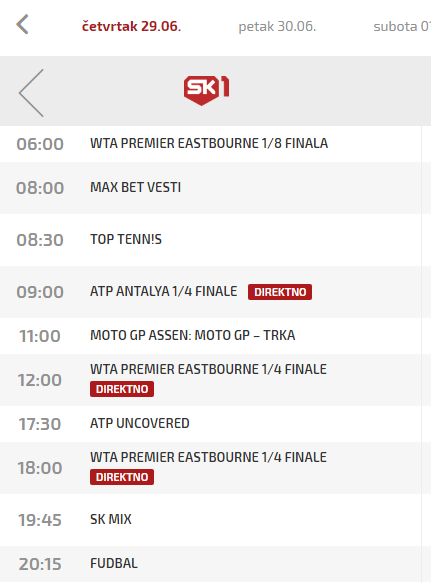The image size is (431, 583).
Task: Select the TOP TENN!S program
Action: [x=126, y=239]
